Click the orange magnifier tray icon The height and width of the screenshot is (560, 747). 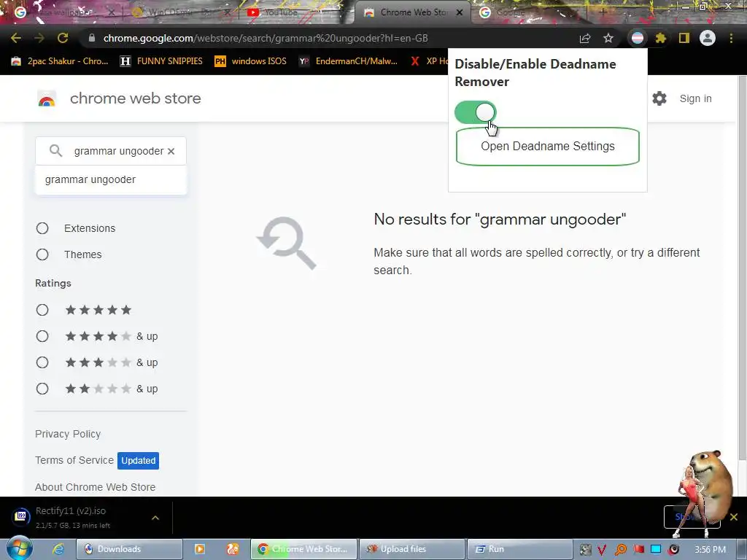[620, 550]
